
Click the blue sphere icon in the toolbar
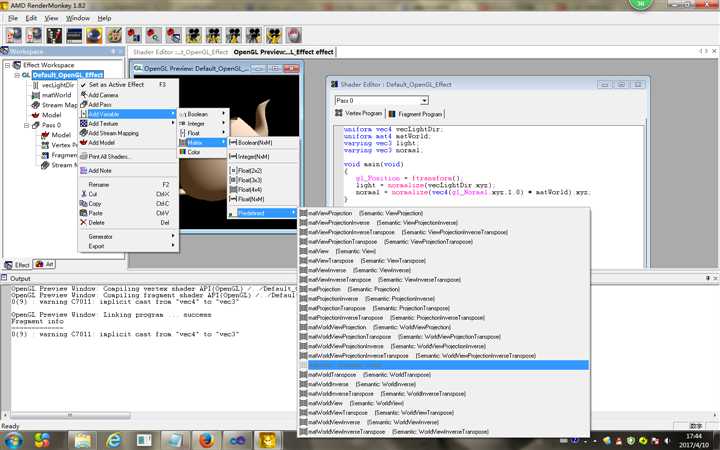(x=94, y=35)
